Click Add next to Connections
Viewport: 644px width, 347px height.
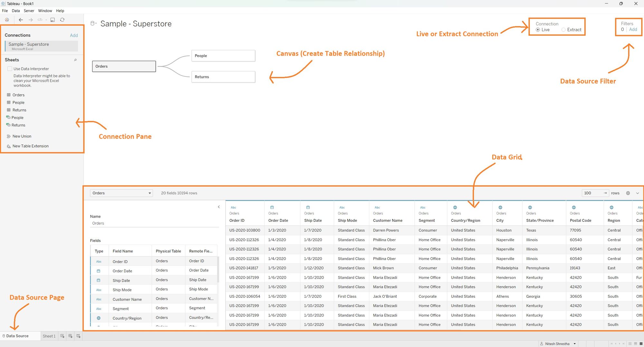pyautogui.click(x=74, y=35)
